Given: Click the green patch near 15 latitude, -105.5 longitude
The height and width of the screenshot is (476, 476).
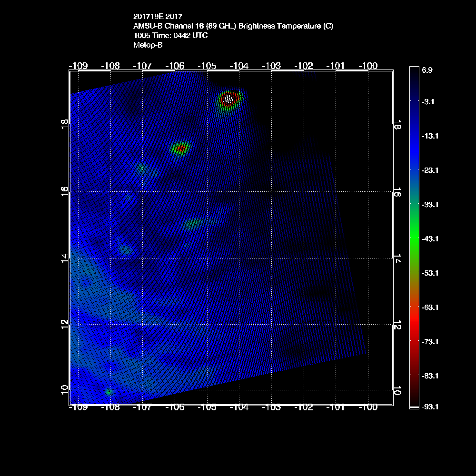Looking at the screenshot, I should click(193, 223).
